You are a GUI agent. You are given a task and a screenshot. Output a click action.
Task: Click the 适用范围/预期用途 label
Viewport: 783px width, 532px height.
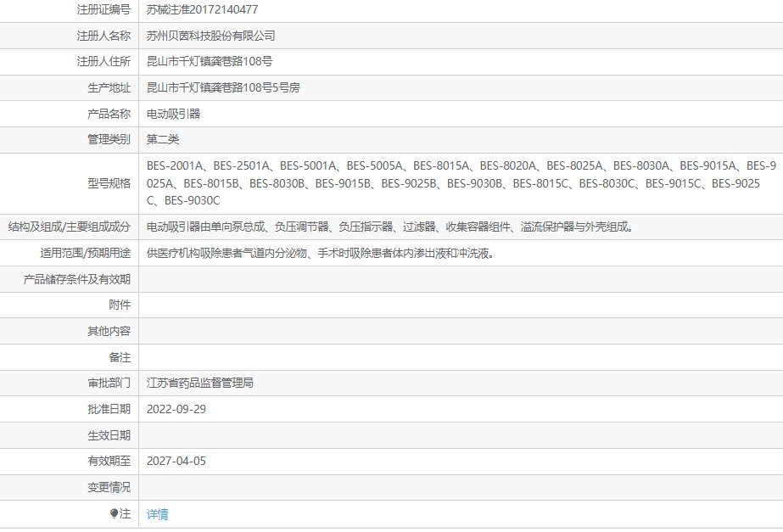(86, 253)
